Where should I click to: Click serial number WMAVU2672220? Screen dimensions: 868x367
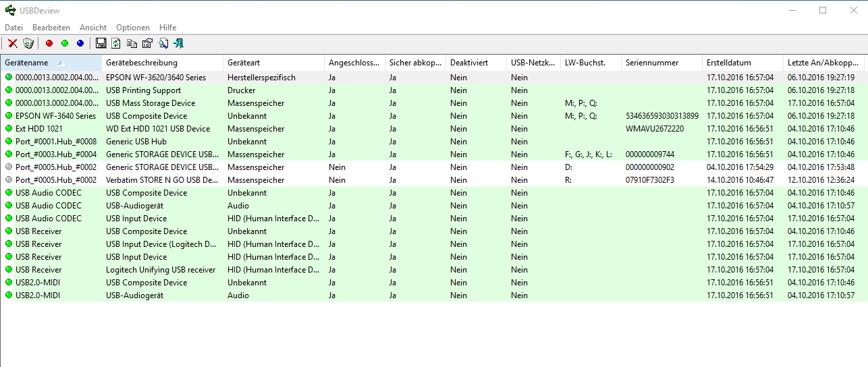tap(655, 129)
